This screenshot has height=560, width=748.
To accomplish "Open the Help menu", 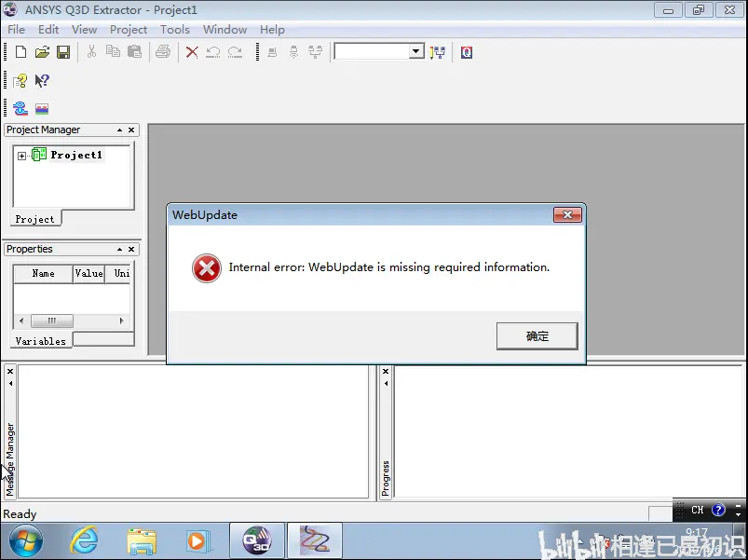I will 272,30.
